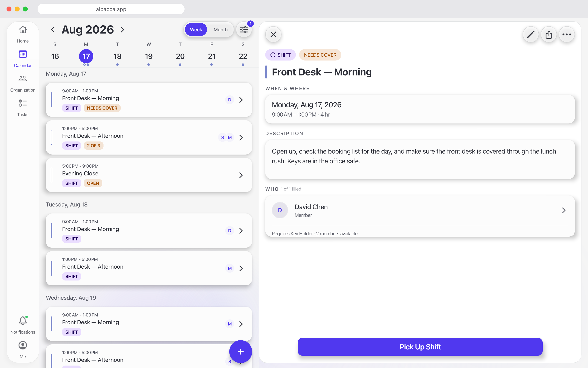
Task: Click Tuesday, Aug 18 section header
Action: pyautogui.click(x=67, y=204)
